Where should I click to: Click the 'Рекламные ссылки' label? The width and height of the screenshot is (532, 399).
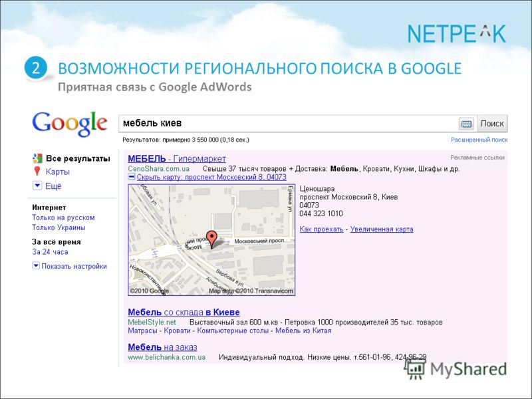(477, 158)
